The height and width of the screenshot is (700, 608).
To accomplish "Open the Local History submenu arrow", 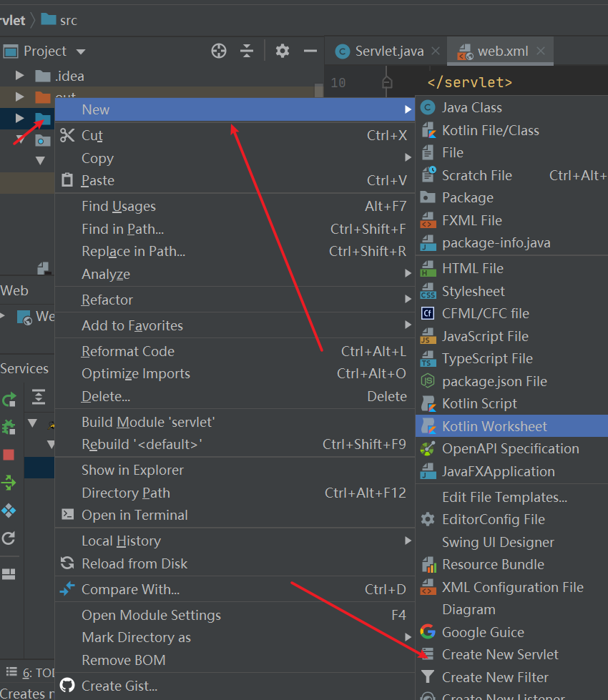I will [x=408, y=541].
